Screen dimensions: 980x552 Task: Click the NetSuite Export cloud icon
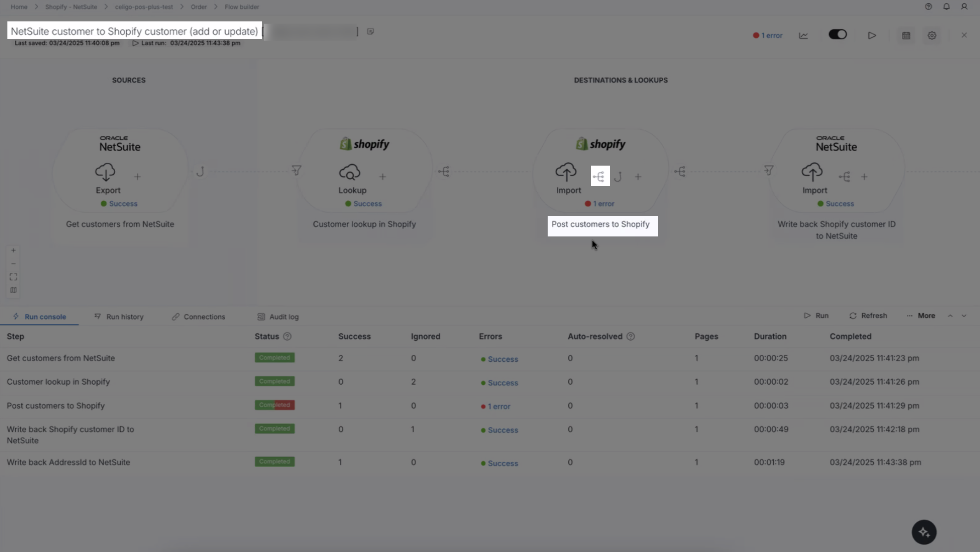point(105,172)
